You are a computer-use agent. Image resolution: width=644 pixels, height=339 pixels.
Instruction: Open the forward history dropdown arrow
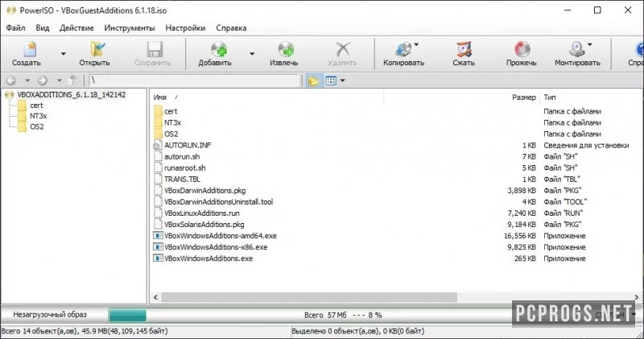[x=59, y=81]
